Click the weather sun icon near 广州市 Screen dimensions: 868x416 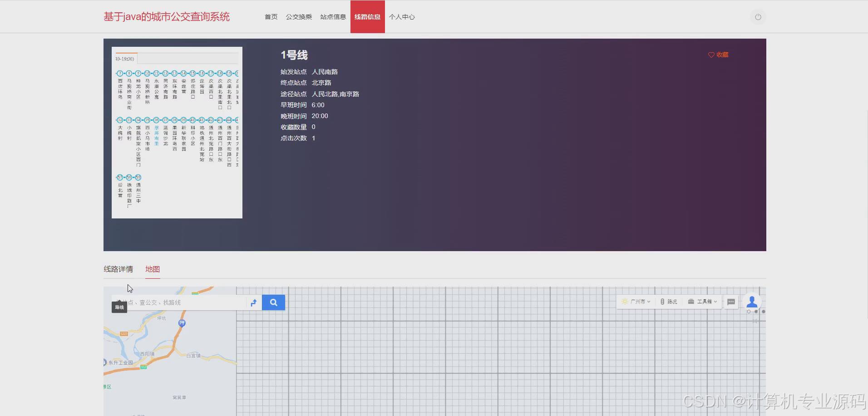(x=625, y=301)
